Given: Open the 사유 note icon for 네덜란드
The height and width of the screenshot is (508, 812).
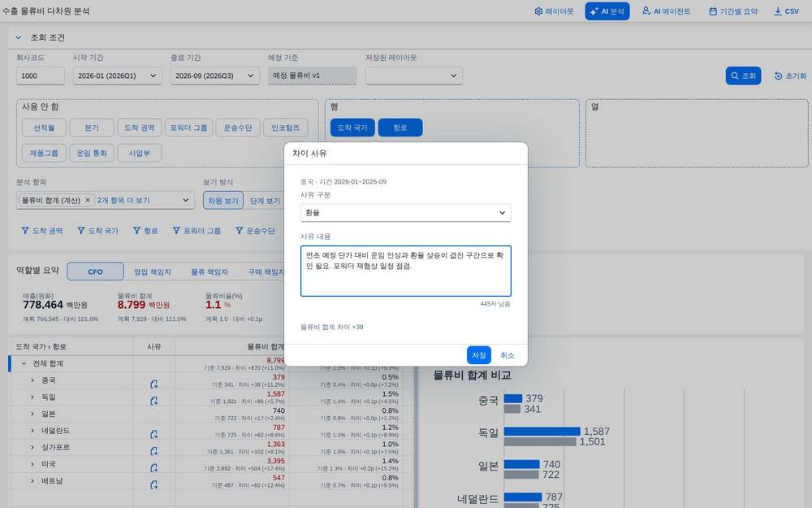Looking at the screenshot, I should 153,434.
